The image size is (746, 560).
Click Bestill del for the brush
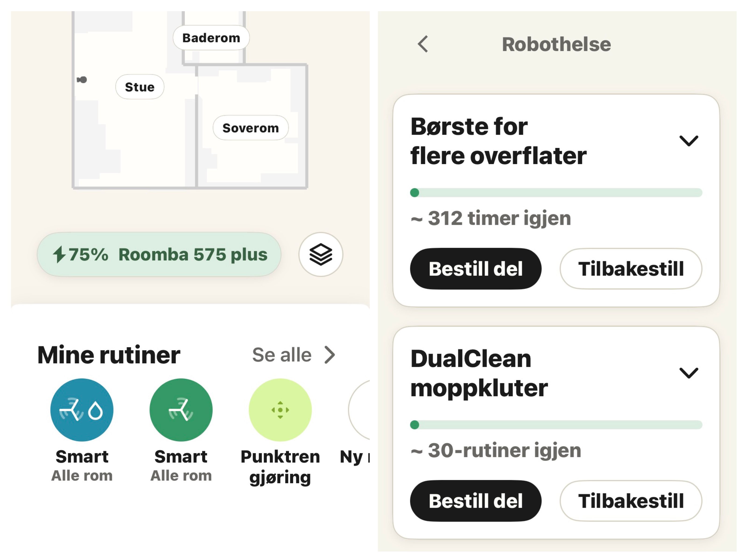click(x=475, y=269)
